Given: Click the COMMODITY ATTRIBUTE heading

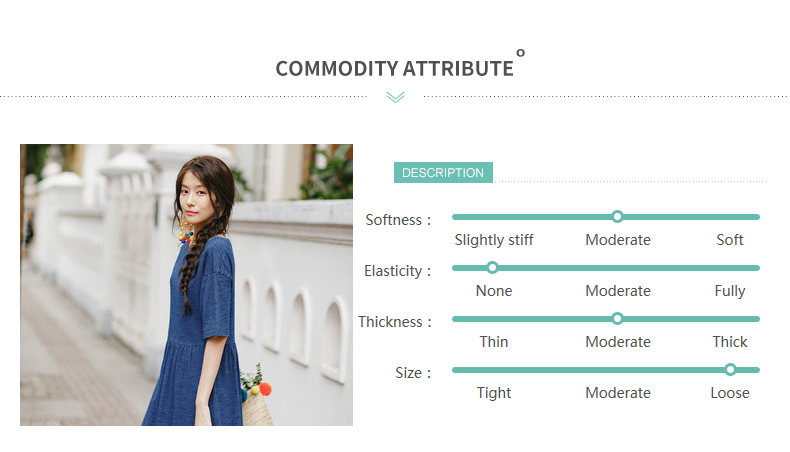Looking at the screenshot, I should [x=394, y=69].
